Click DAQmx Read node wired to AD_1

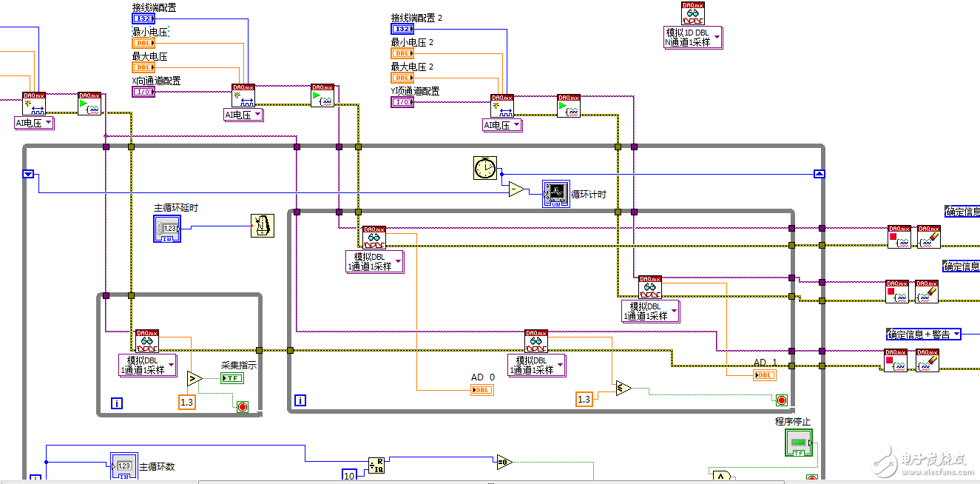click(x=650, y=288)
